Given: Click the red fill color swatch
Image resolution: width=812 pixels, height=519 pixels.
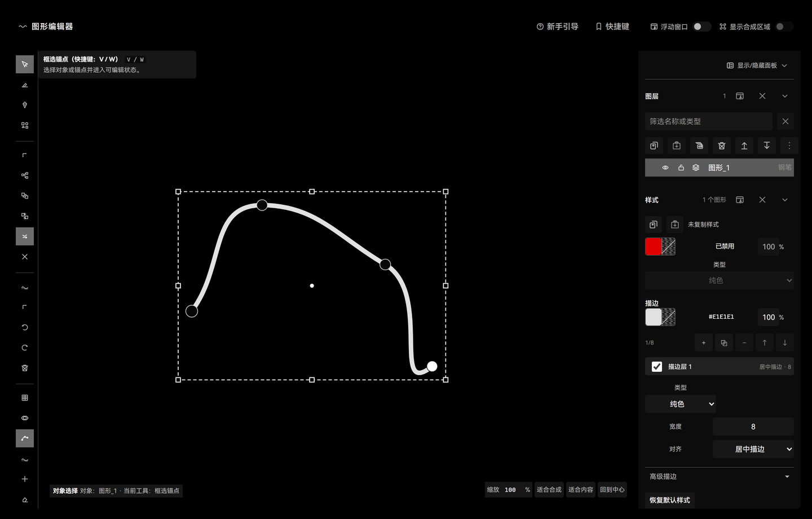Looking at the screenshot, I should click(x=653, y=247).
